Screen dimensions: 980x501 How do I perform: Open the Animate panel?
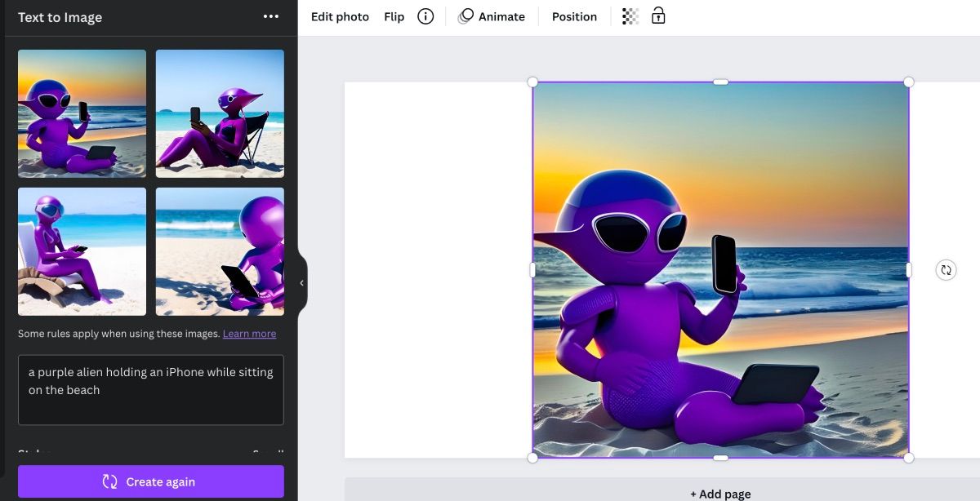point(492,16)
